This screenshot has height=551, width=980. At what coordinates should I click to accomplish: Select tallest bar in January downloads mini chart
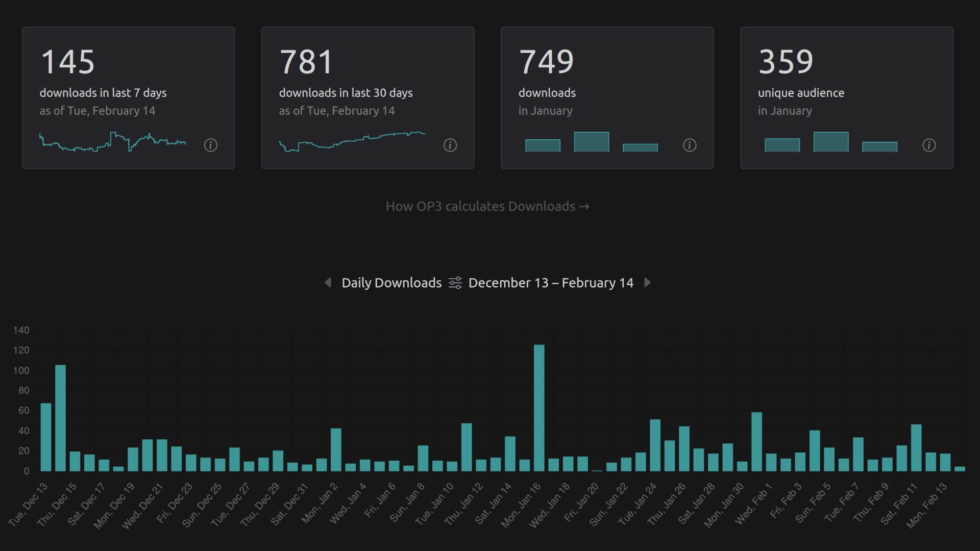click(591, 142)
